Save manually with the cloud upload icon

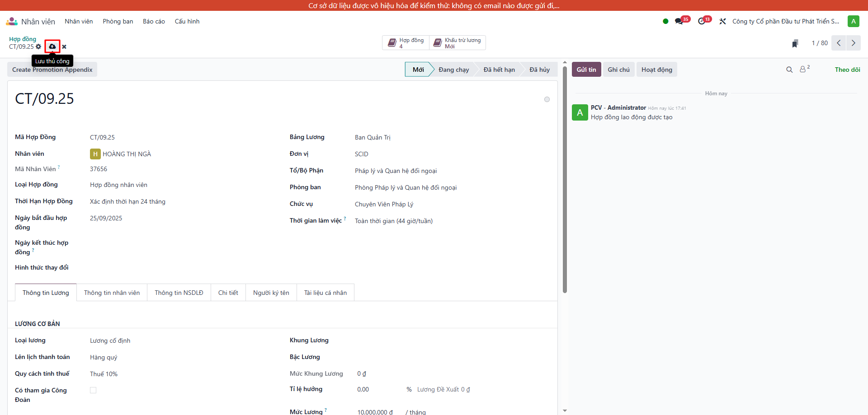tap(52, 47)
